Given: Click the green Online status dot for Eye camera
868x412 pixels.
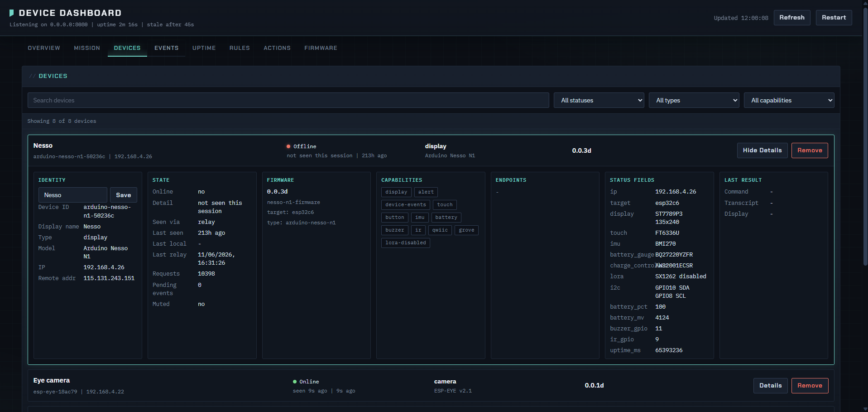Looking at the screenshot, I should (295, 382).
